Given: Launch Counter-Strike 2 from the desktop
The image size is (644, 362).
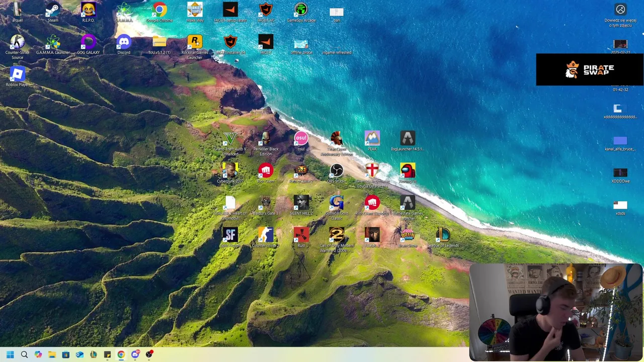Looking at the screenshot, I should (x=266, y=238).
